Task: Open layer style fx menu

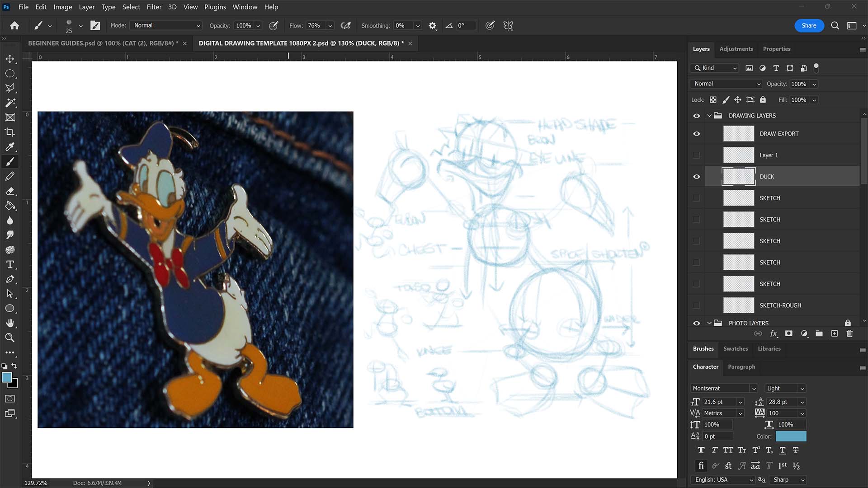Action: [774, 333]
